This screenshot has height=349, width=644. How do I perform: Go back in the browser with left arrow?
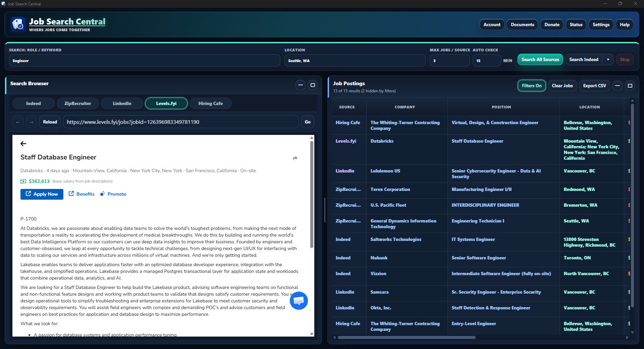coord(18,122)
